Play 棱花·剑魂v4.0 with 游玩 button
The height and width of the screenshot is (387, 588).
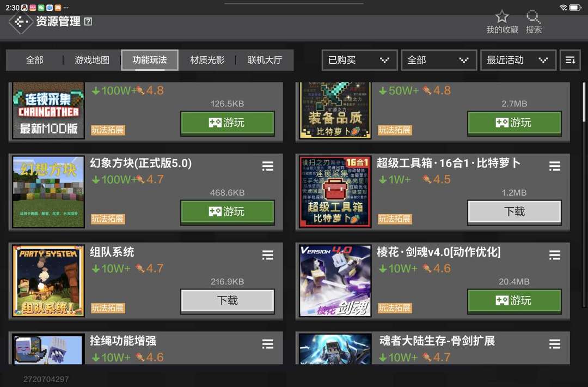[x=514, y=301]
